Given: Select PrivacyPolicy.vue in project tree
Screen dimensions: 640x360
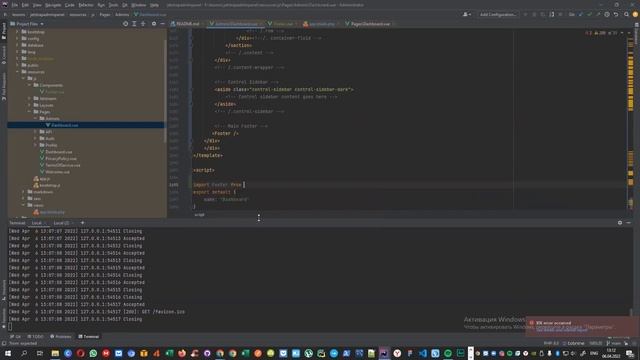Looking at the screenshot, I should pyautogui.click(x=58, y=158).
